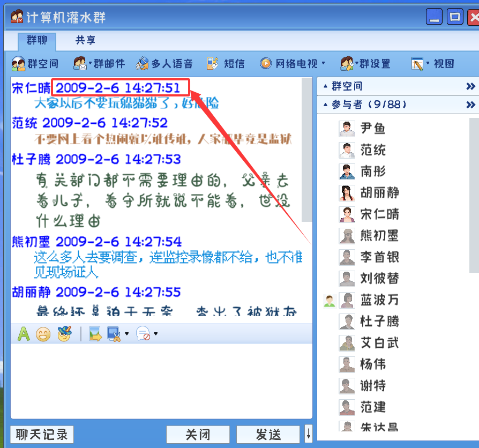
Task: Click the chat history scrollbar thumb
Action: (x=306, y=150)
